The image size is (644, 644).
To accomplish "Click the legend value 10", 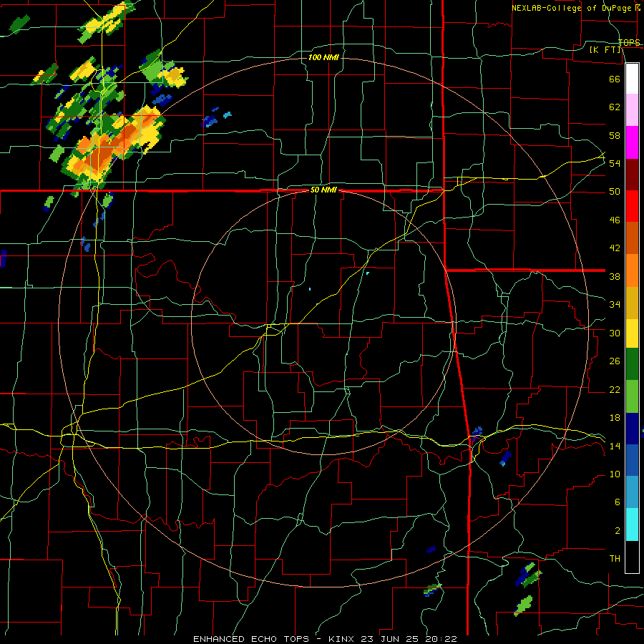I will tap(615, 474).
